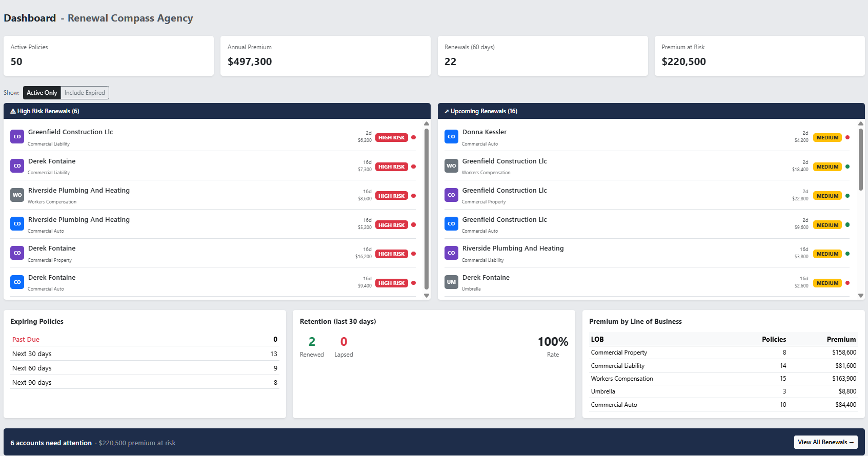Click scroll down arrow in Upcoming Renewals list
This screenshot has height=456, width=868.
[861, 296]
